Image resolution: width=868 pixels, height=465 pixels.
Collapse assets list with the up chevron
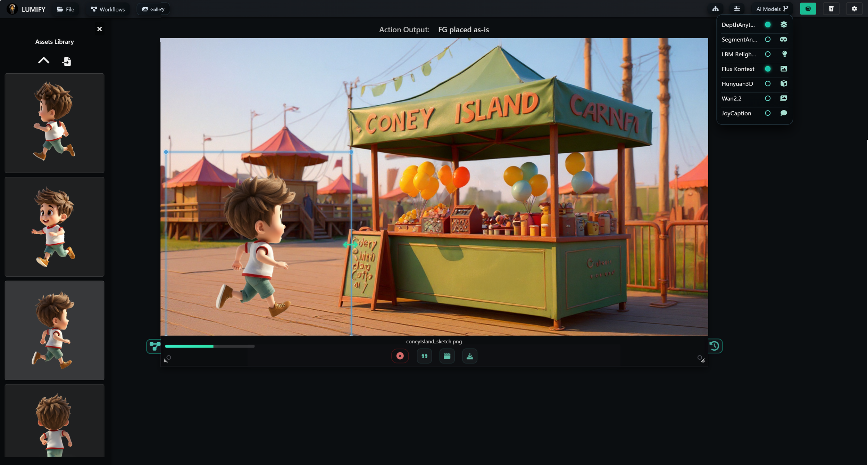coord(43,61)
